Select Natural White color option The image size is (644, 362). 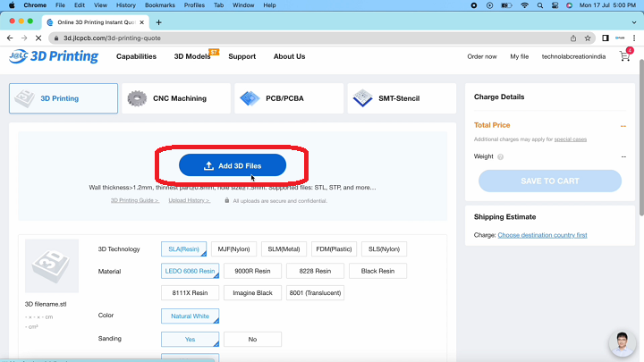(x=190, y=316)
